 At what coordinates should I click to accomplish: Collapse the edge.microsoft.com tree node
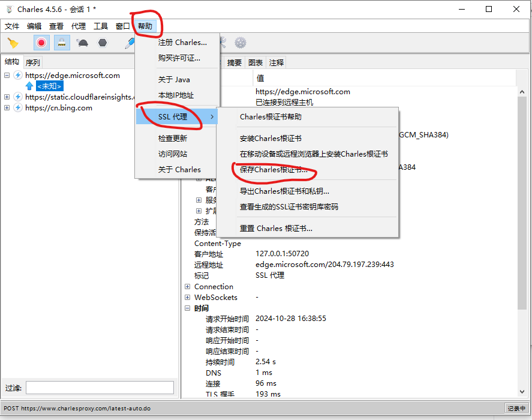[7, 76]
